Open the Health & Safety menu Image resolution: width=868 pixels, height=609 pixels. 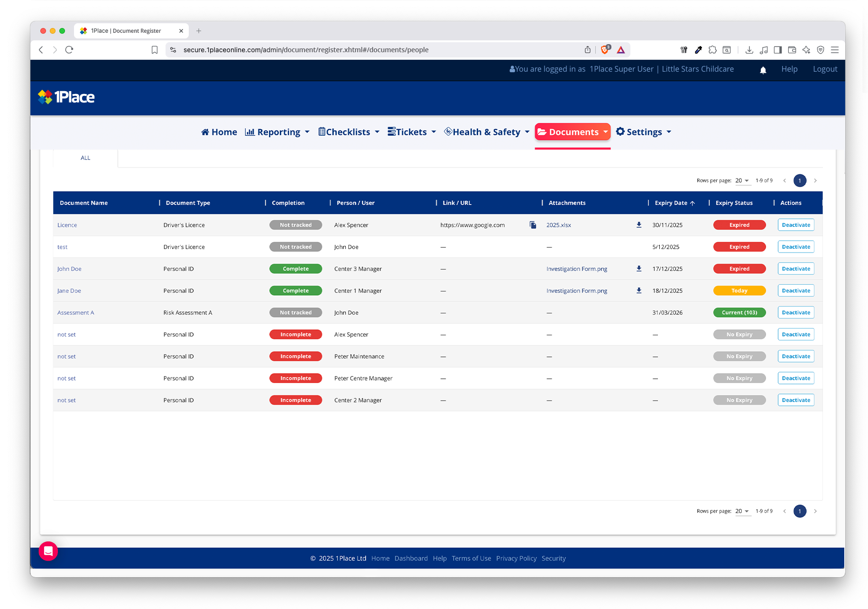click(x=487, y=132)
